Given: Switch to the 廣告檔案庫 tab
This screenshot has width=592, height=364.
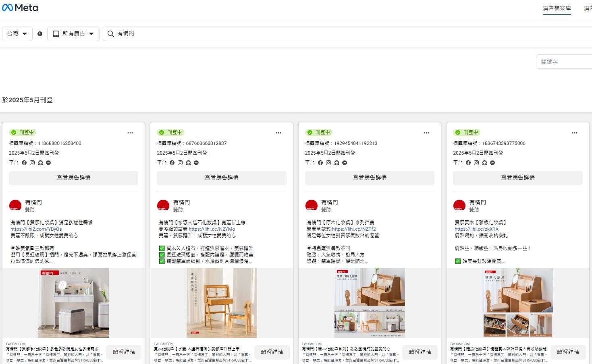Looking at the screenshot, I should (x=557, y=8).
